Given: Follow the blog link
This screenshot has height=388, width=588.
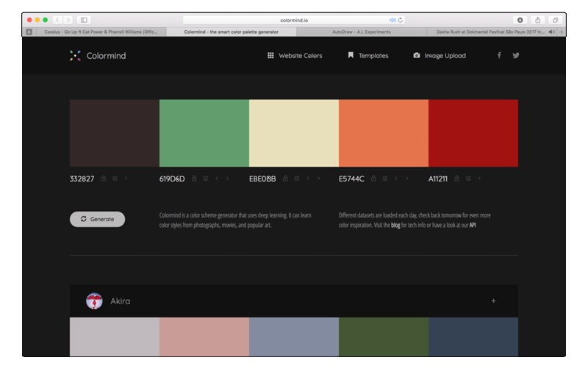Looking at the screenshot, I should (x=395, y=225).
